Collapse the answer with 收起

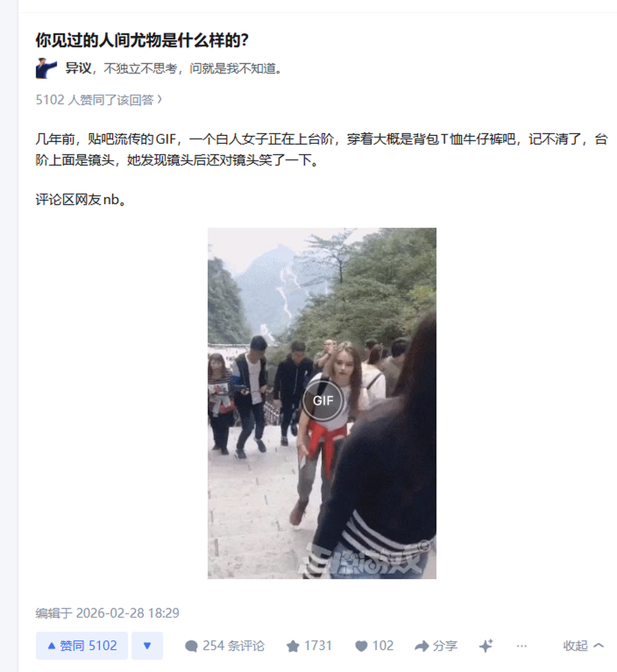583,646
